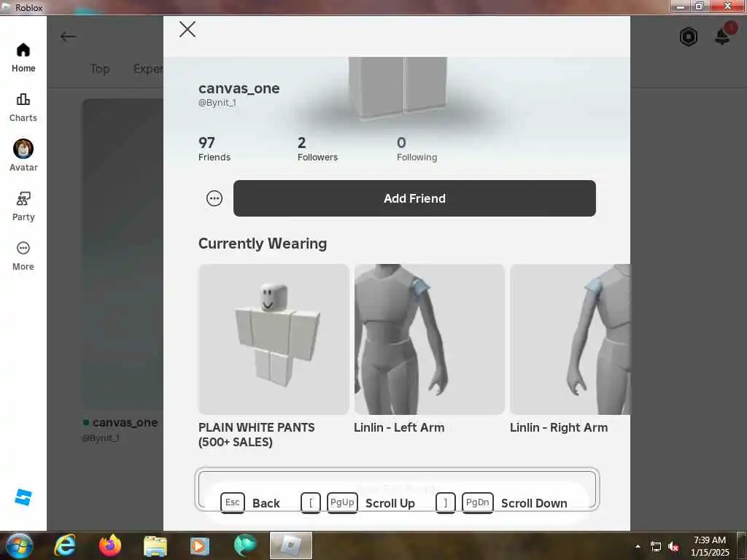The image size is (747, 560).
Task: Launch Firefox from the taskbar
Action: [110, 545]
